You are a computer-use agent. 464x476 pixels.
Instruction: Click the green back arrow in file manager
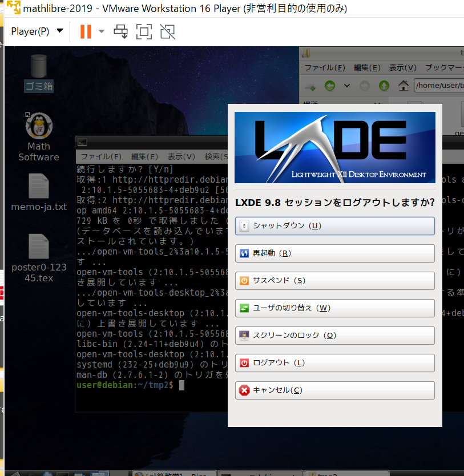(330, 86)
